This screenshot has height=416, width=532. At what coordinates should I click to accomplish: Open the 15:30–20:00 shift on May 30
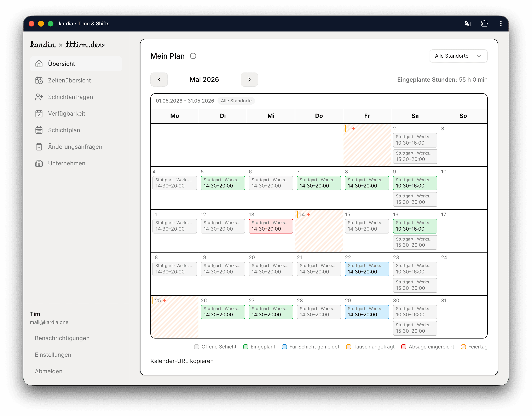[x=415, y=328]
